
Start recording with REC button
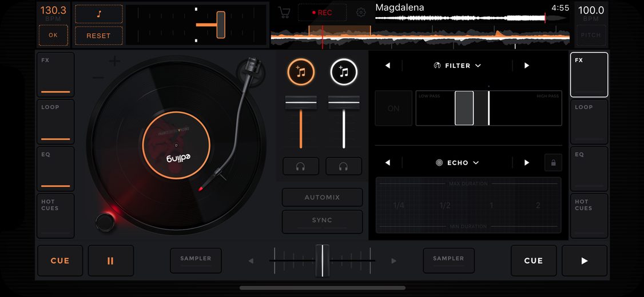click(x=322, y=13)
